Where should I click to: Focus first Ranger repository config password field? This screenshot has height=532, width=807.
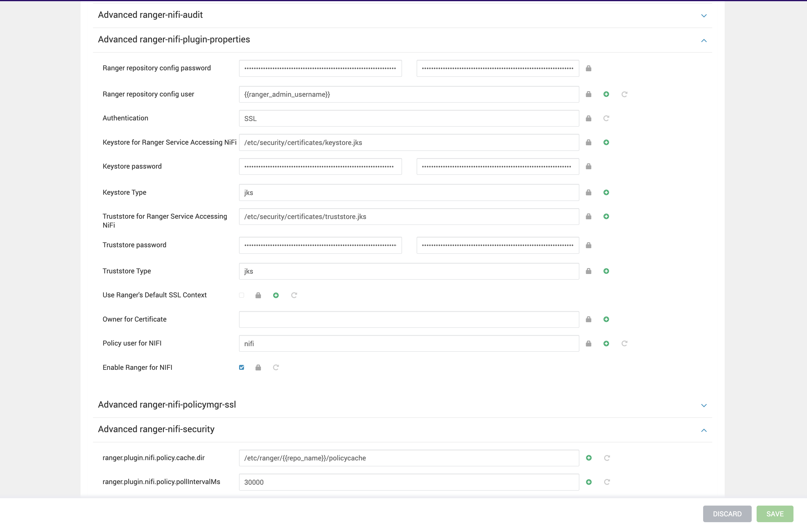320,68
